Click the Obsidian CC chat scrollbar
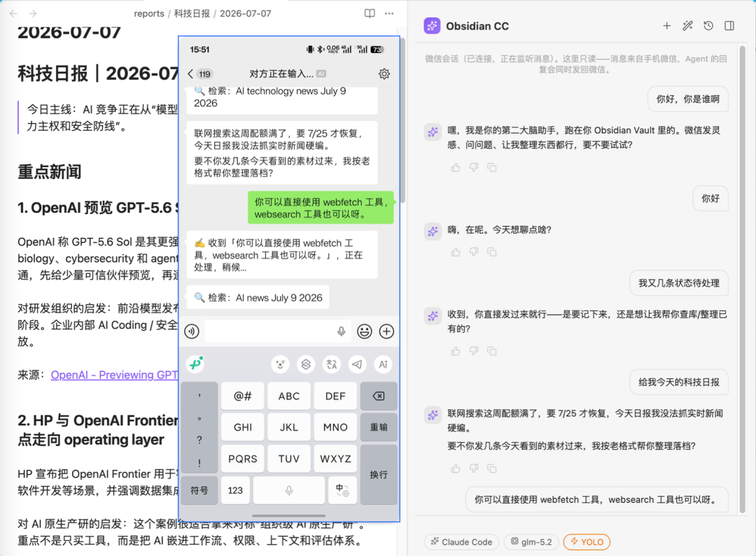The height and width of the screenshot is (556, 756). coord(743,280)
